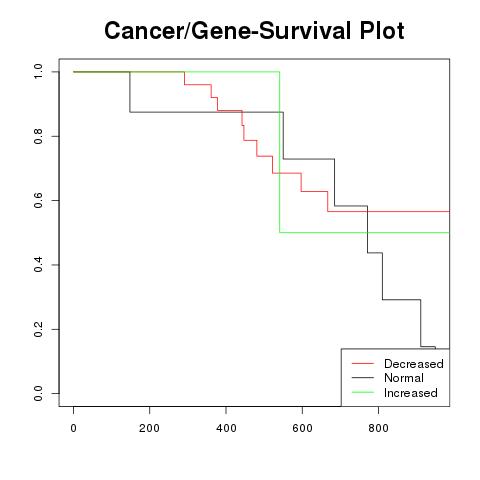
Task: Click the 0.4 y-axis tick label
Action: (x=38, y=265)
